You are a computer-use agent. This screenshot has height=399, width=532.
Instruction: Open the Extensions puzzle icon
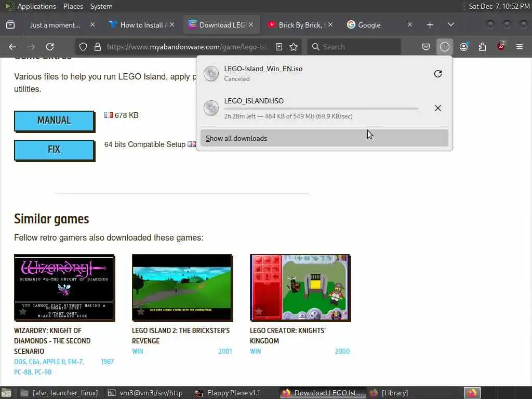482,47
